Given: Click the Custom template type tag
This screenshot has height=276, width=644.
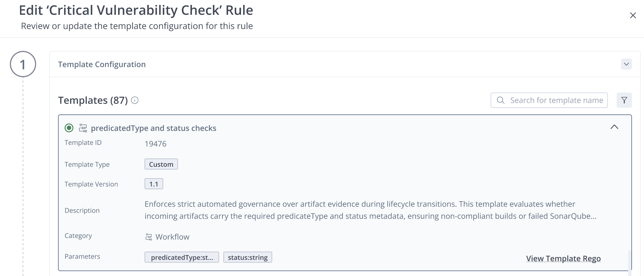Looking at the screenshot, I should tap(161, 164).
